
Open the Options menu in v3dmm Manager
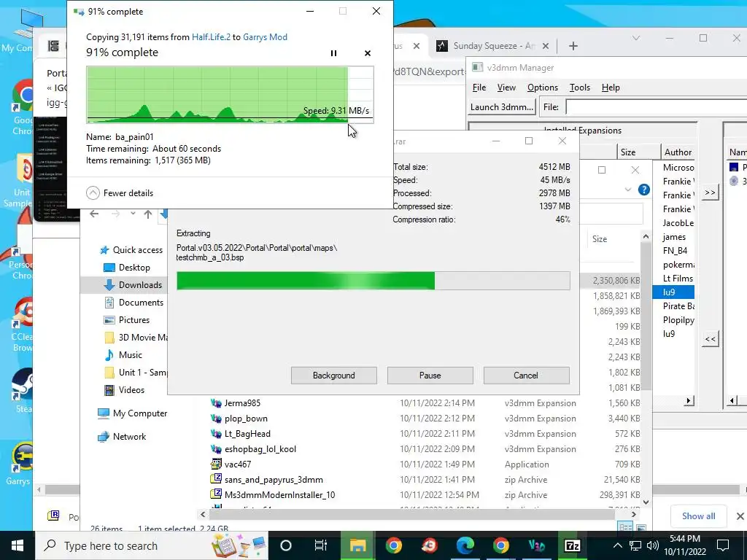pyautogui.click(x=543, y=87)
